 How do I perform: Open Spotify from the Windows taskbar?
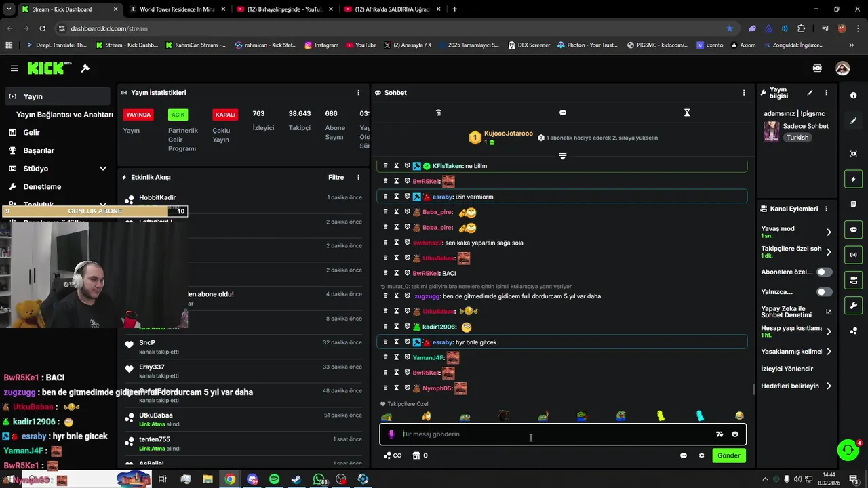coord(274,479)
